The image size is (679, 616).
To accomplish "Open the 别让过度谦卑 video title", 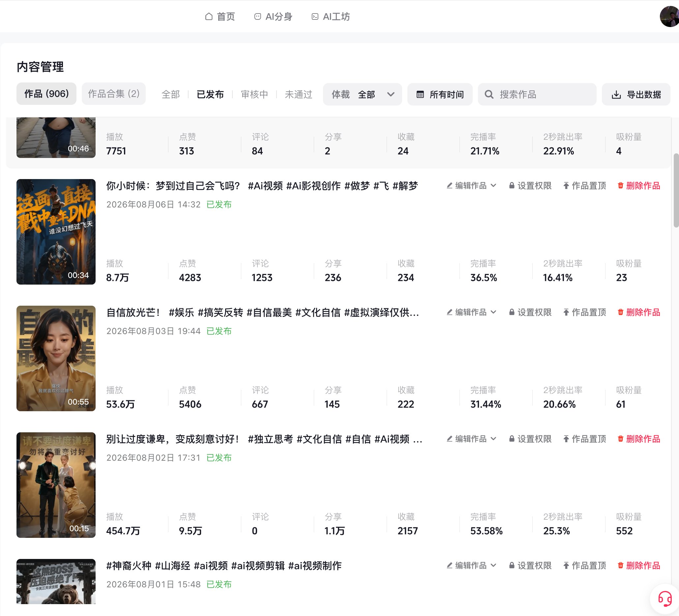I will click(x=264, y=439).
